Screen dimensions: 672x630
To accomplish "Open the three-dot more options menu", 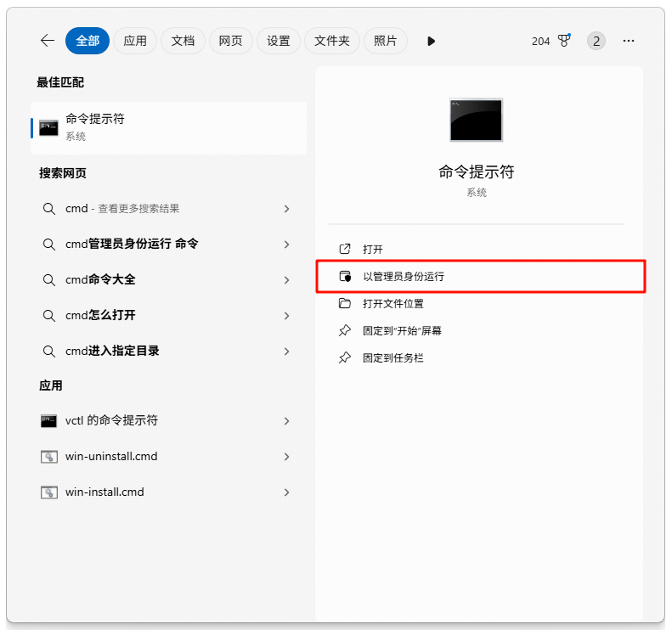I will [629, 41].
